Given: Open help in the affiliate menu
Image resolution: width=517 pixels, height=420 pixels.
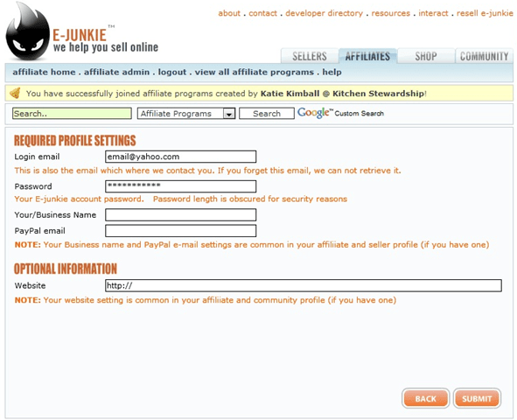Looking at the screenshot, I should [x=332, y=72].
